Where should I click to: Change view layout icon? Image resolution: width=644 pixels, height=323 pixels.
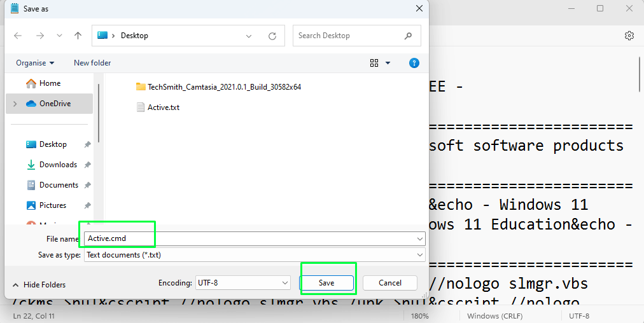374,63
